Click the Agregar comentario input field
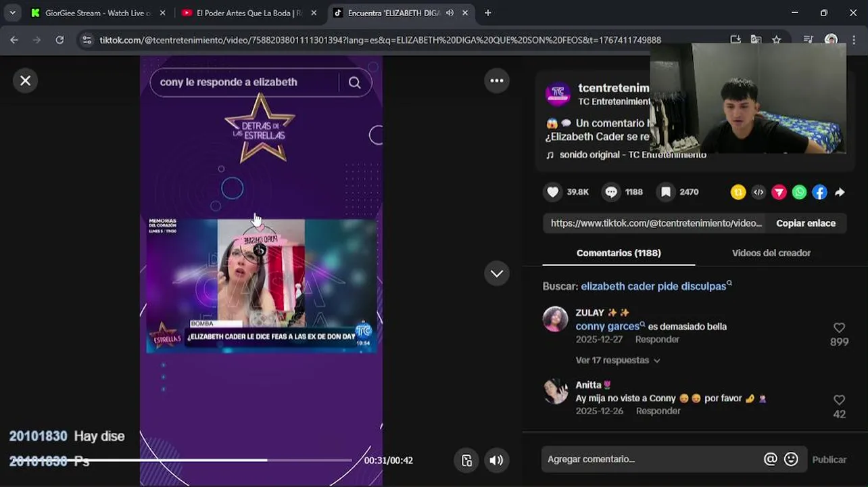 point(652,459)
